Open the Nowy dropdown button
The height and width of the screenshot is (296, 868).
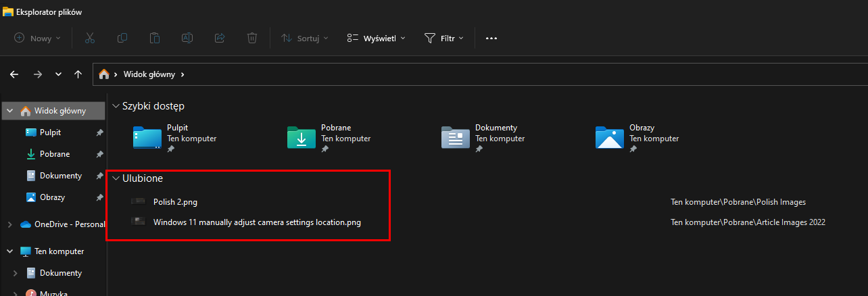[37, 39]
